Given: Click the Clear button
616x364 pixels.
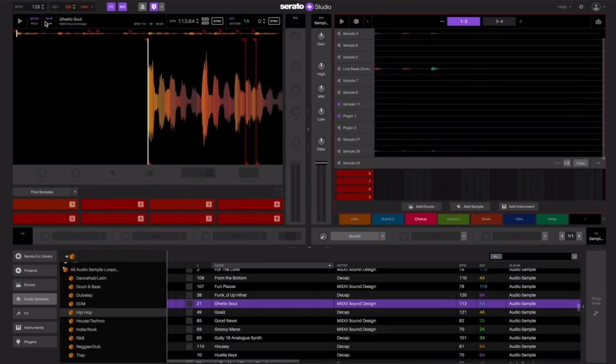Looking at the screenshot, I should pos(580,163).
